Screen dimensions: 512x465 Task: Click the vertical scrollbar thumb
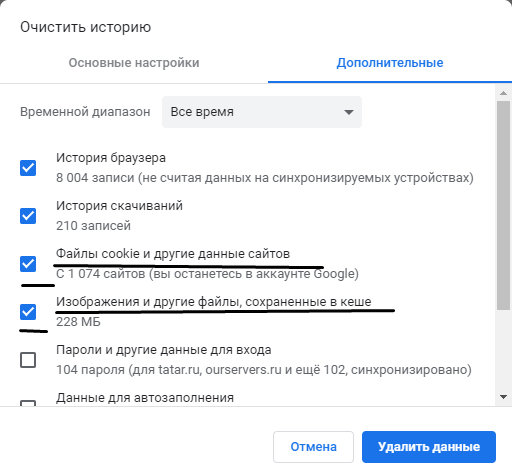click(x=504, y=206)
